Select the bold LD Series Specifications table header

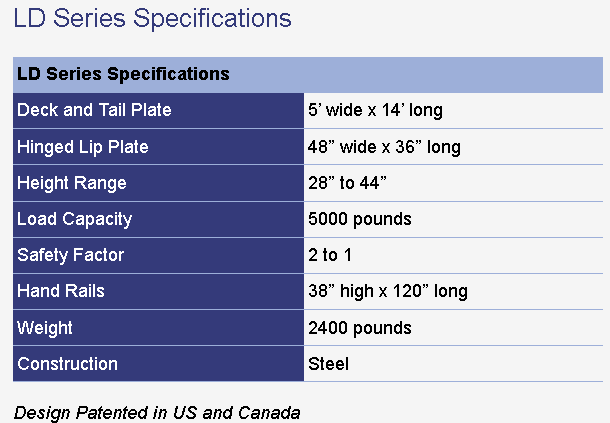pos(123,74)
